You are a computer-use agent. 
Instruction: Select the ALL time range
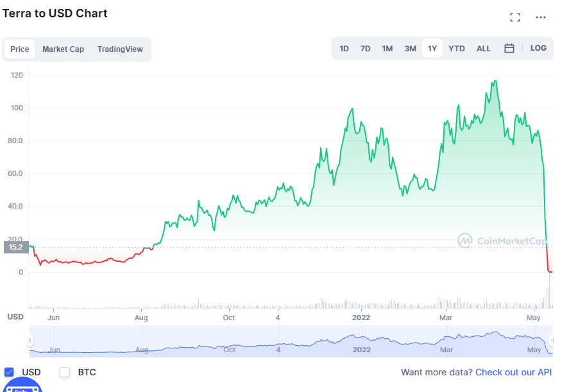[x=483, y=48]
